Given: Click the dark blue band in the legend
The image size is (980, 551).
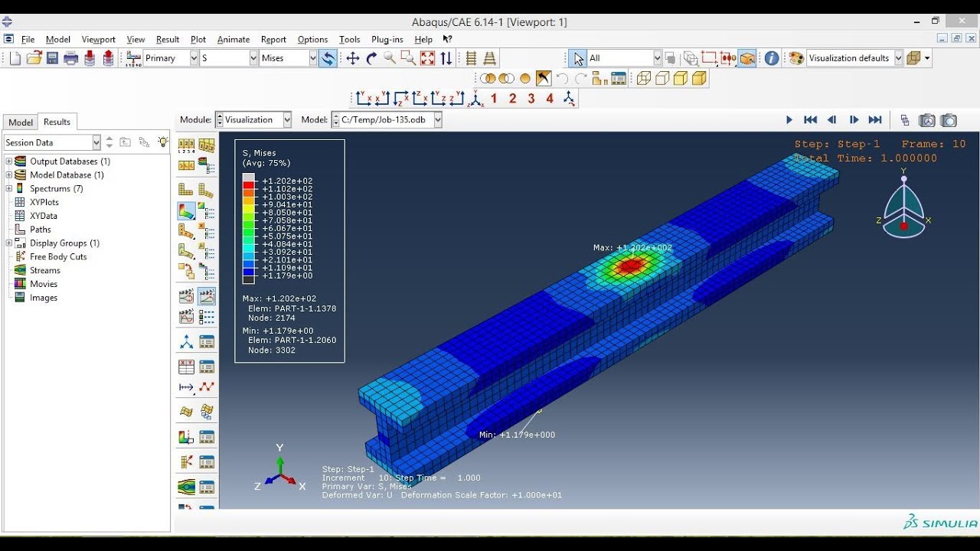Looking at the screenshot, I should [x=248, y=272].
